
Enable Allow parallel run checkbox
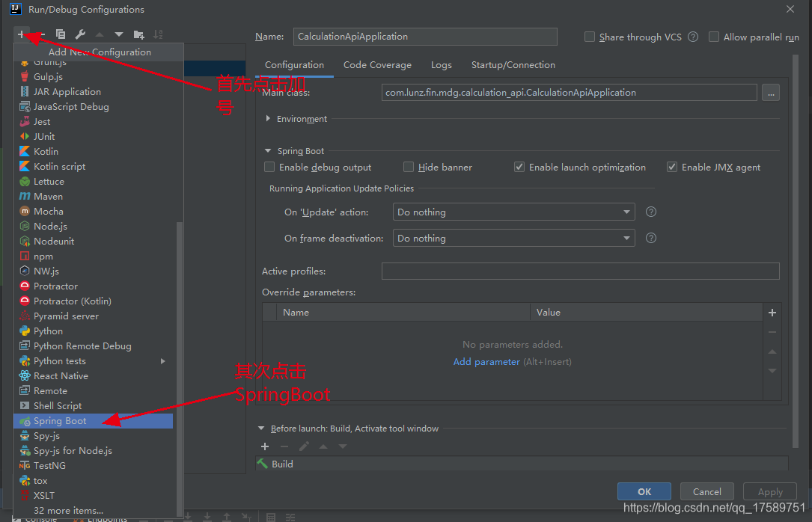[714, 37]
